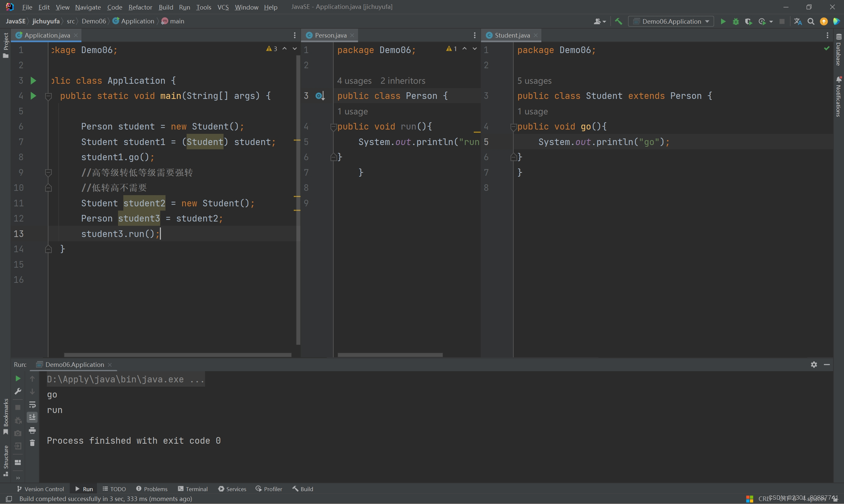Open Person.java tab options menu

[474, 35]
